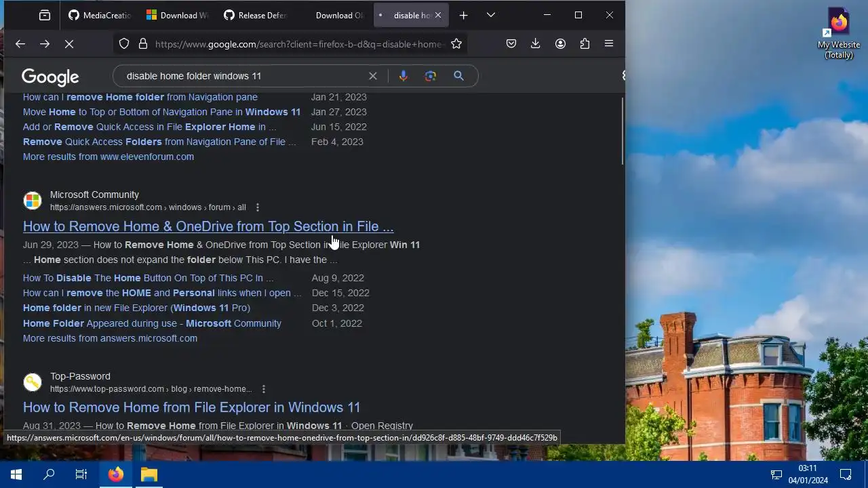Image resolution: width=868 pixels, height=488 pixels.
Task: Go to Google homepage logo
Action: pos(50,77)
